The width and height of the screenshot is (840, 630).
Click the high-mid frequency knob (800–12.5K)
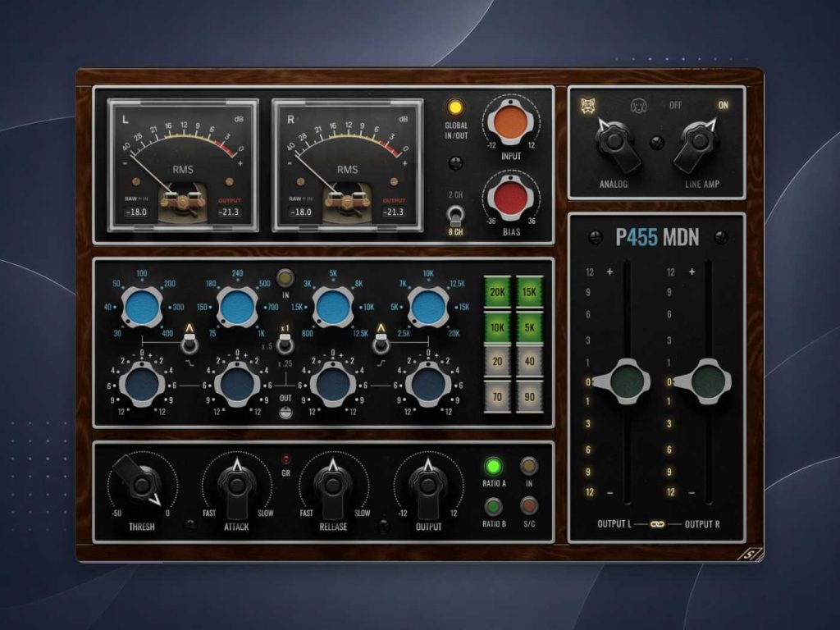[333, 308]
